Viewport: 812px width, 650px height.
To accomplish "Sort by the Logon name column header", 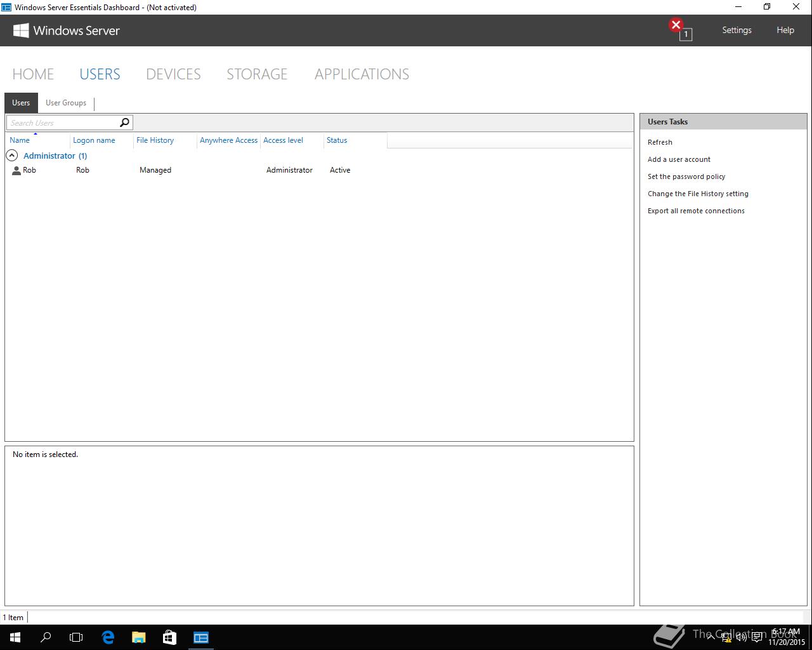I will pos(101,140).
